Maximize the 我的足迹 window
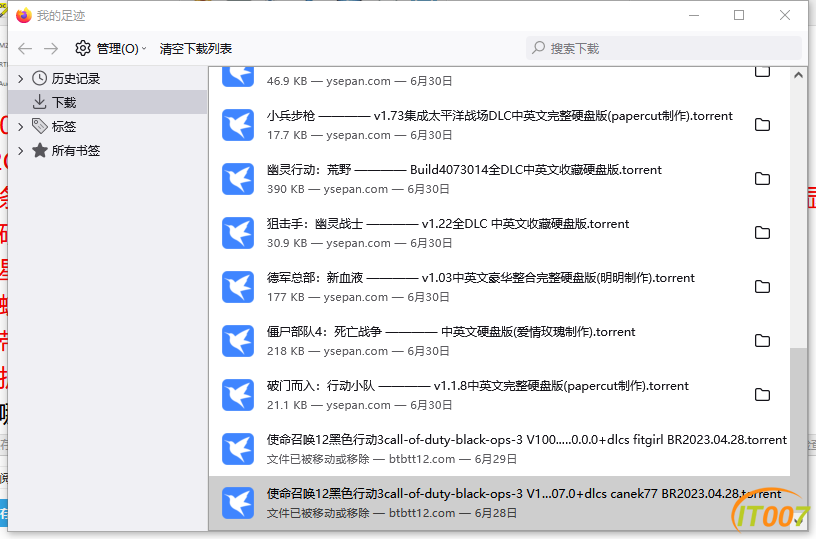This screenshot has width=816, height=539. click(x=739, y=16)
